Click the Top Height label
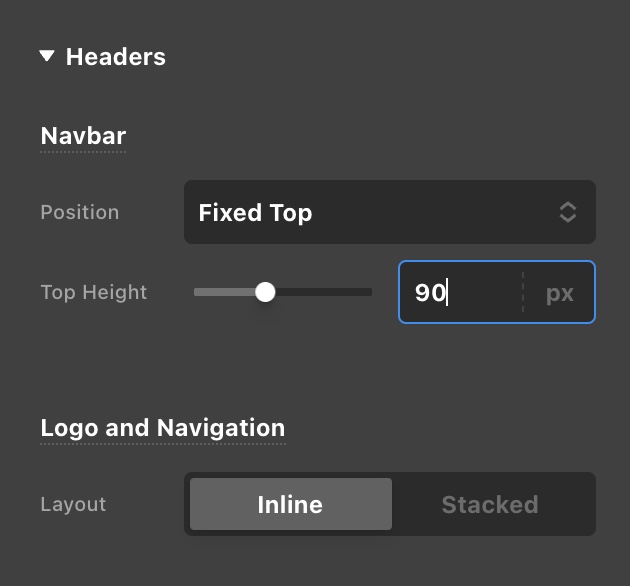Image resolution: width=630 pixels, height=586 pixels. click(93, 292)
